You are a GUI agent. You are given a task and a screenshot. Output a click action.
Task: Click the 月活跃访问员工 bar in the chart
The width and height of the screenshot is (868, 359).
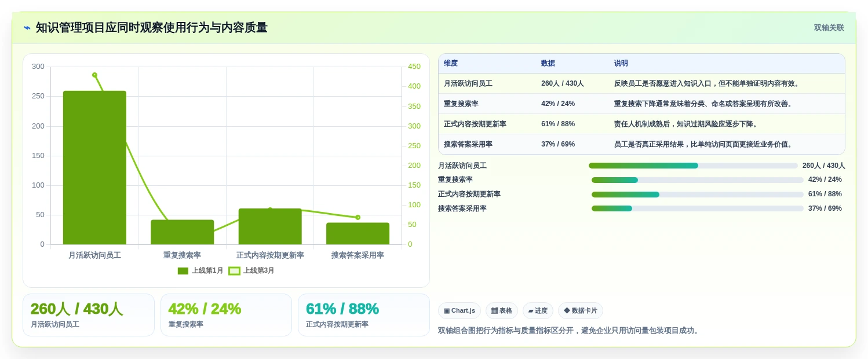pyautogui.click(x=94, y=167)
